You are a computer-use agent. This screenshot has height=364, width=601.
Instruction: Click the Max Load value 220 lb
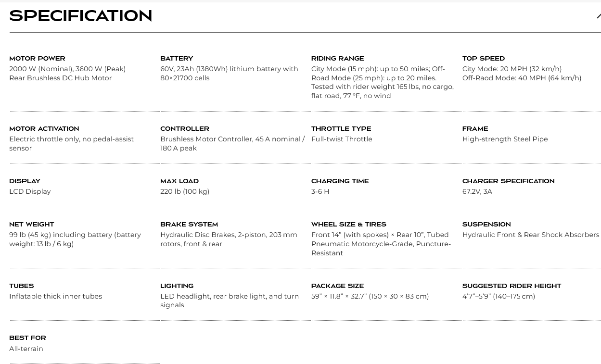(185, 191)
